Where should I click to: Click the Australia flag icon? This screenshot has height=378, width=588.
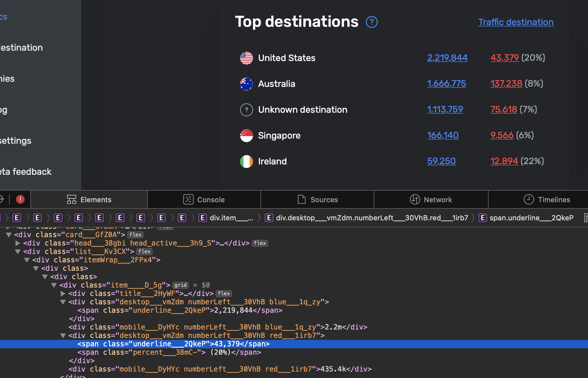coord(247,84)
